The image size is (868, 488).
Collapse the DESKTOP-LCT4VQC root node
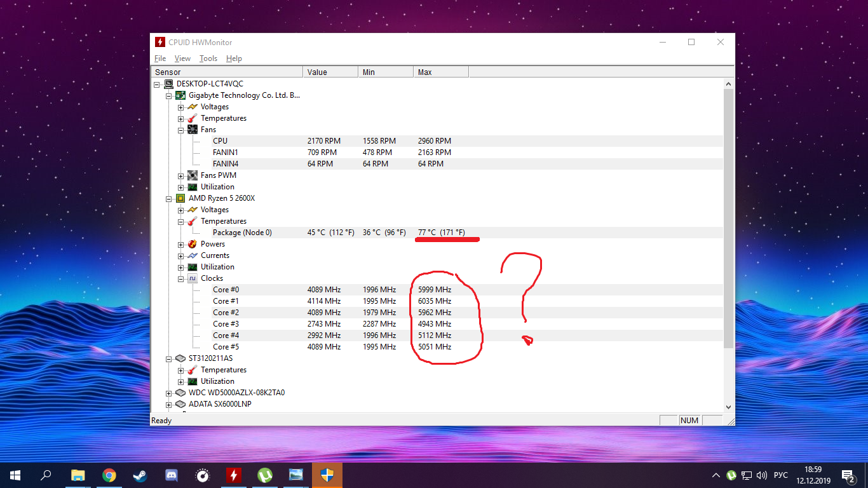157,84
